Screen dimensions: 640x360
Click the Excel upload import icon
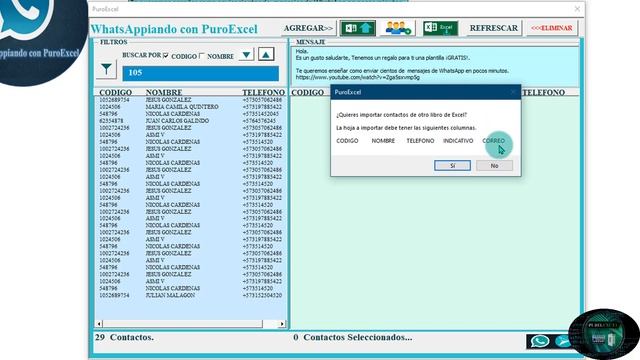[x=358, y=28]
